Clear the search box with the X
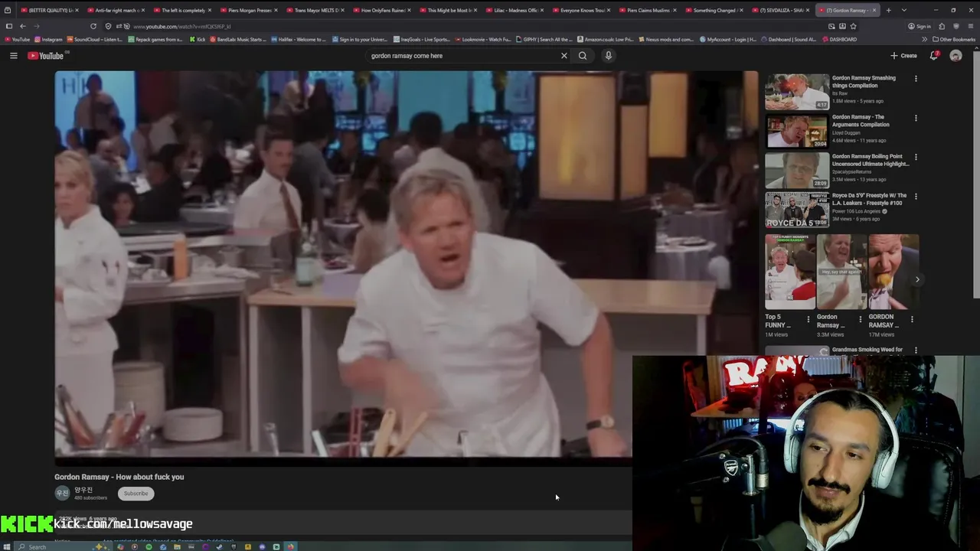The height and width of the screenshot is (551, 980). [x=564, y=55]
